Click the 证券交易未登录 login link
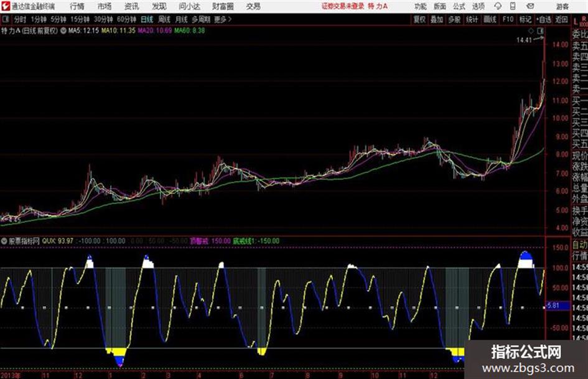This screenshot has height=379, width=588. [x=343, y=6]
